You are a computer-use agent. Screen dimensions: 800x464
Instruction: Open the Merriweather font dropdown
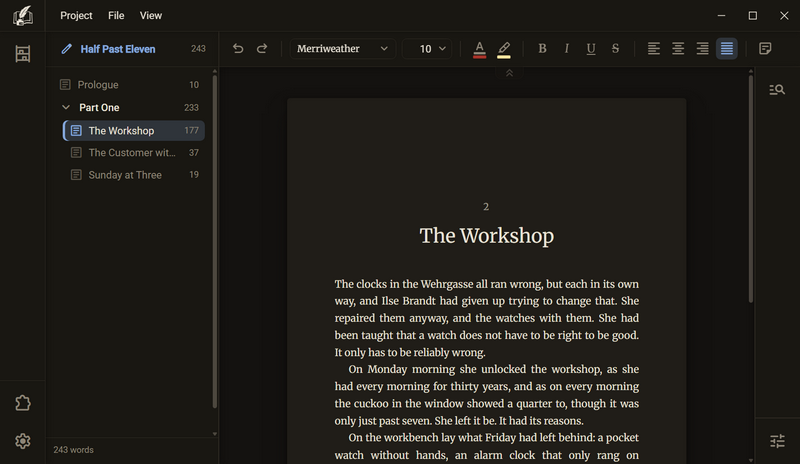pyautogui.click(x=343, y=48)
